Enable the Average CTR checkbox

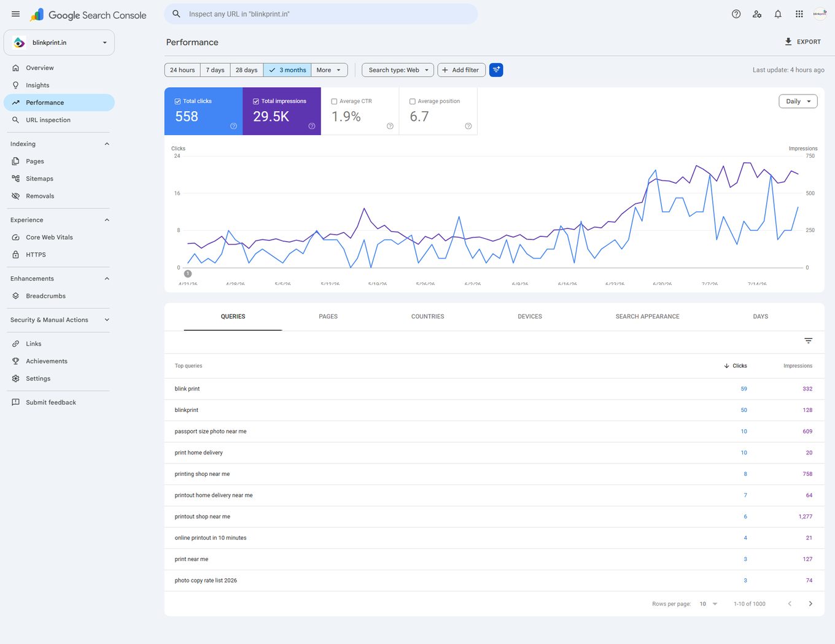(x=334, y=101)
